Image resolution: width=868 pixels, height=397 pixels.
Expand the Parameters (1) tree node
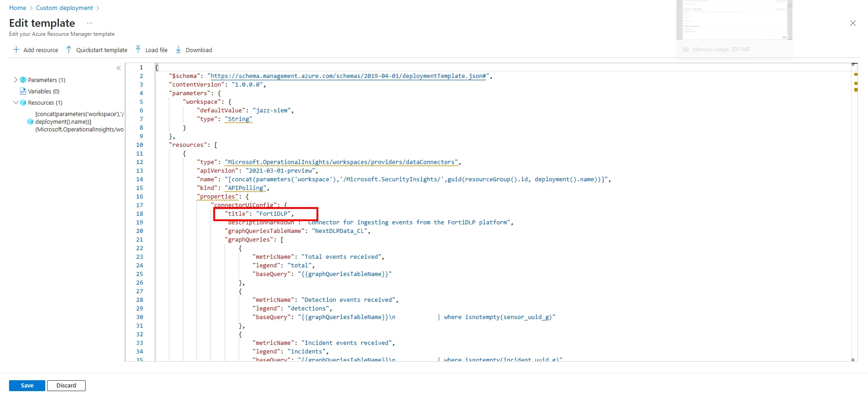click(x=16, y=80)
